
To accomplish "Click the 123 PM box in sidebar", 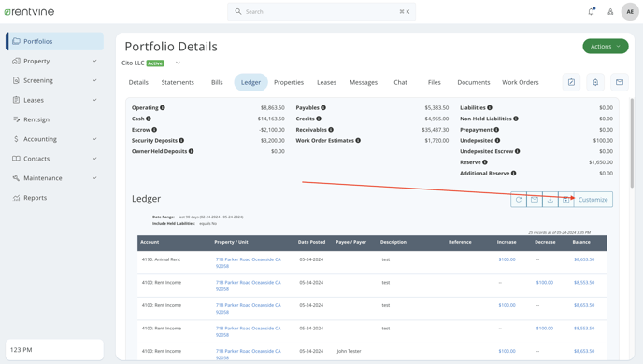I will tap(54, 350).
